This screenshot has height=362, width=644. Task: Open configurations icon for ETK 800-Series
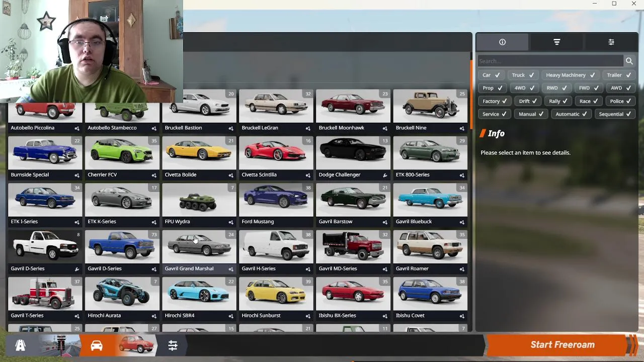click(x=462, y=175)
